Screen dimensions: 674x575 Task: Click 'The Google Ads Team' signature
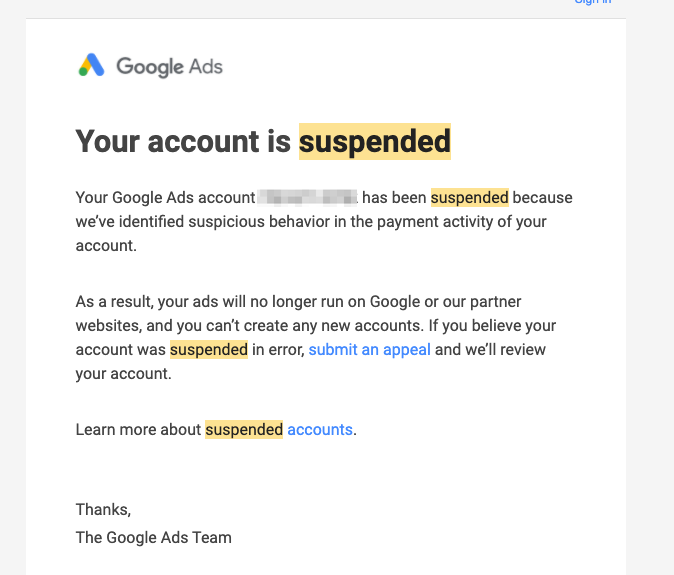(153, 538)
